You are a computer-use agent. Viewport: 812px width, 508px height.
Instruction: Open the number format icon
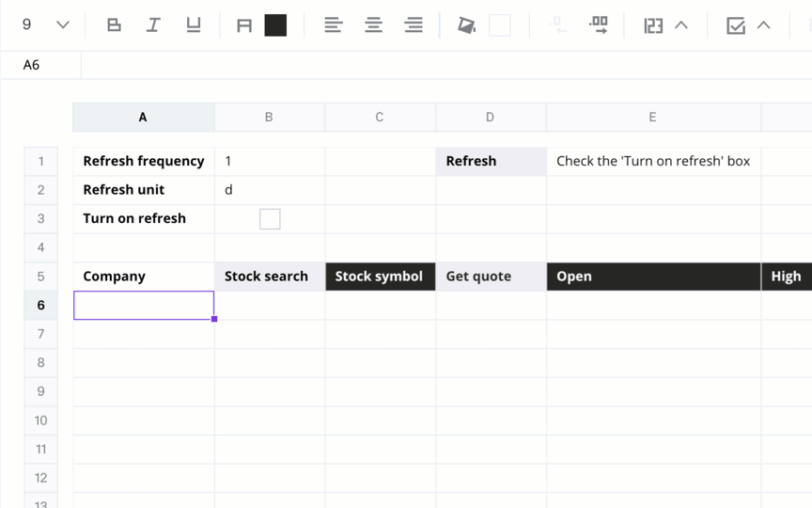point(653,25)
